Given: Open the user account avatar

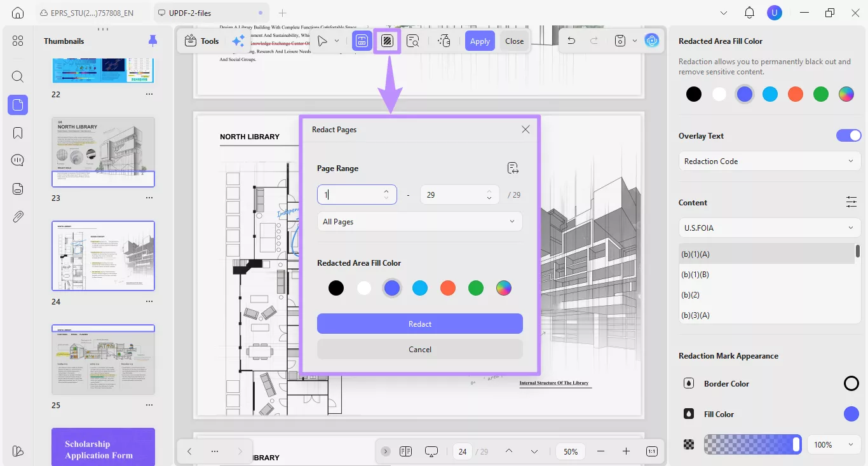Looking at the screenshot, I should pyautogui.click(x=774, y=13).
